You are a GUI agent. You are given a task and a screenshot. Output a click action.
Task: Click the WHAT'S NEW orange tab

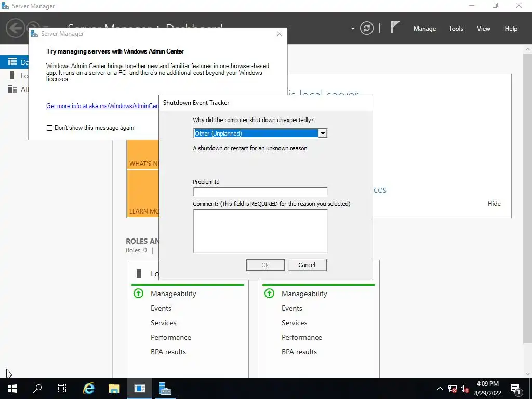[143, 155]
